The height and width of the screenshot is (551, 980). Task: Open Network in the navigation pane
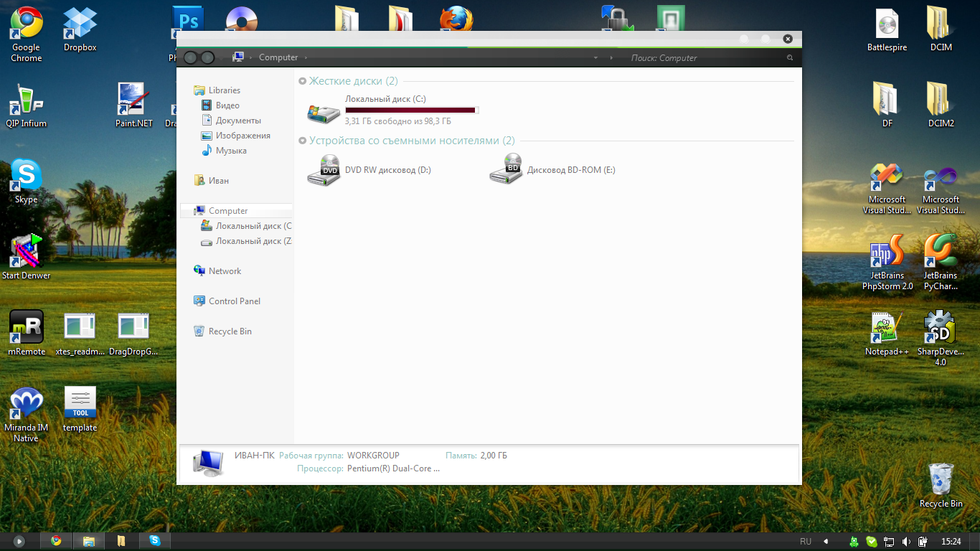[217, 271]
